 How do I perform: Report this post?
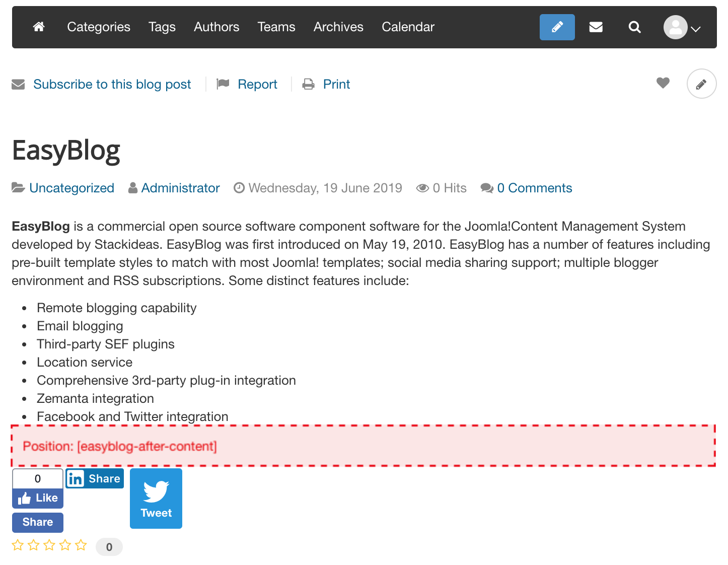click(257, 84)
